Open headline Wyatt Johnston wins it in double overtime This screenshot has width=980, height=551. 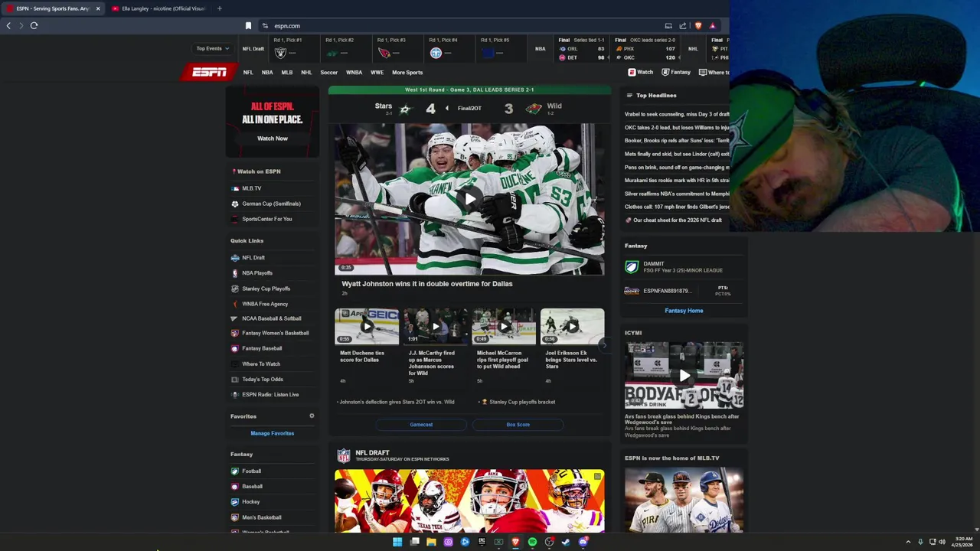[x=427, y=284]
